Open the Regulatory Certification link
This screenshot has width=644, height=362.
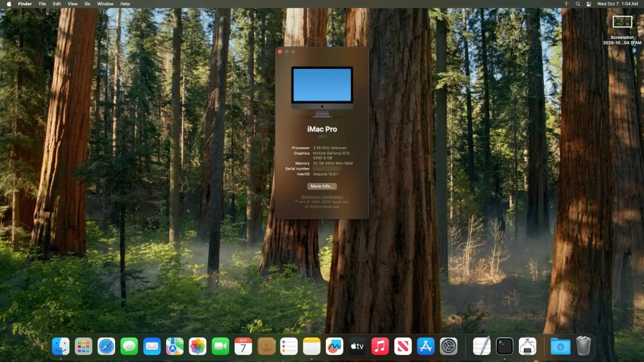point(322,197)
